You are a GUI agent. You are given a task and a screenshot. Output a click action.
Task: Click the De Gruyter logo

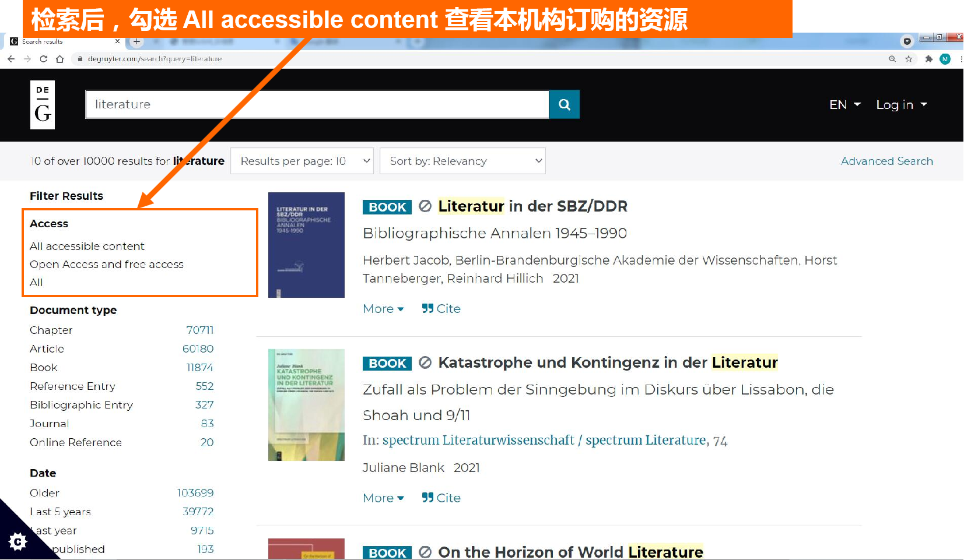43,105
